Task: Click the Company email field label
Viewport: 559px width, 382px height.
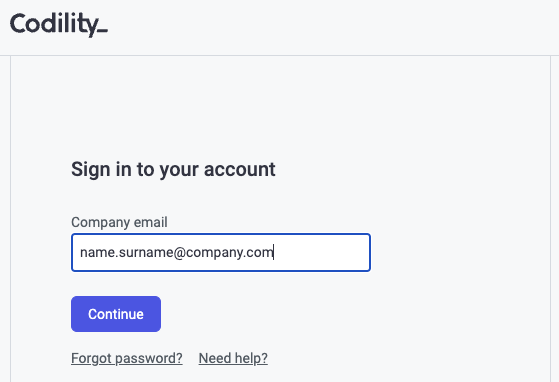Action: pyautogui.click(x=119, y=222)
